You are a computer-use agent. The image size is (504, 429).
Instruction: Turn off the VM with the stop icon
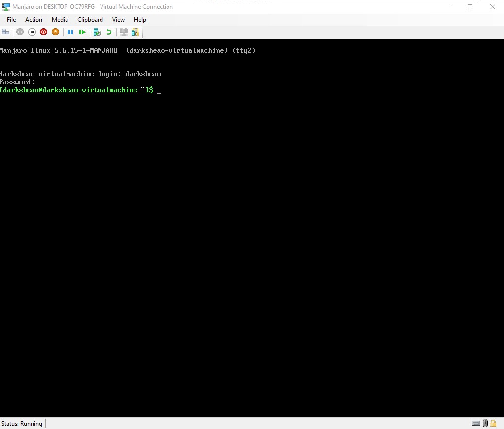[32, 32]
